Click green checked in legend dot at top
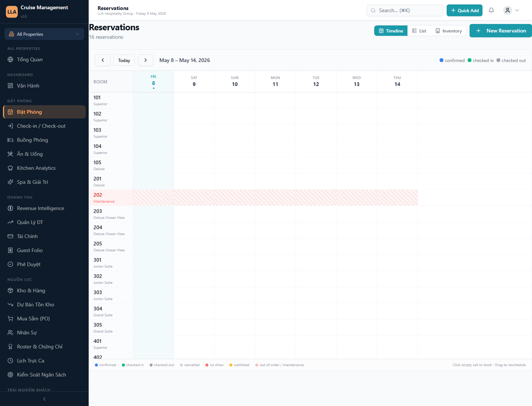 coord(470,60)
